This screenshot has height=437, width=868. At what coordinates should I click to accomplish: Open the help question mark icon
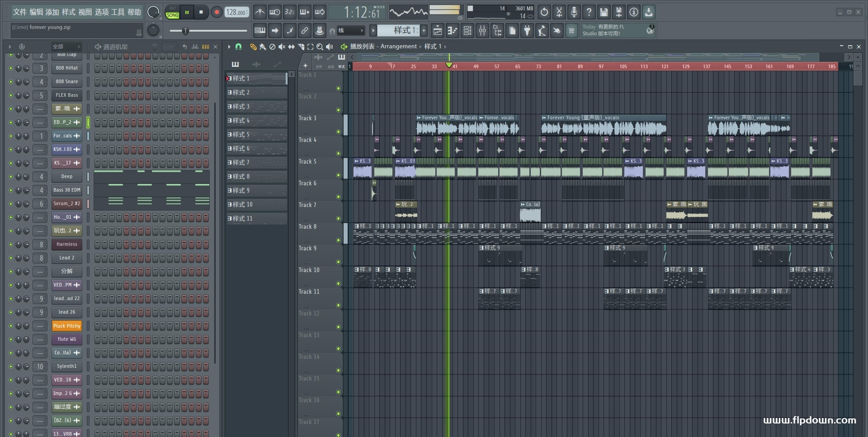[x=589, y=12]
